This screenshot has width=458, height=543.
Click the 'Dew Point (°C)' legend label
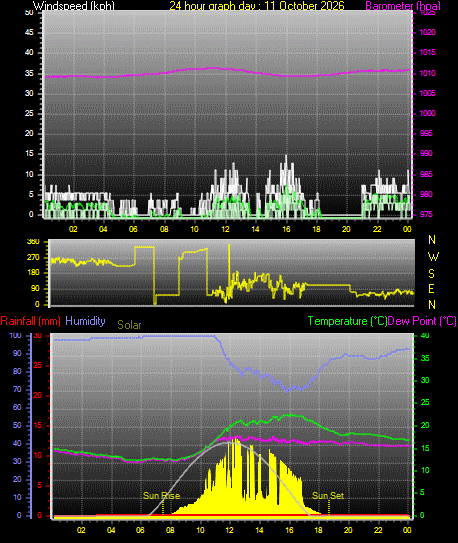422,321
